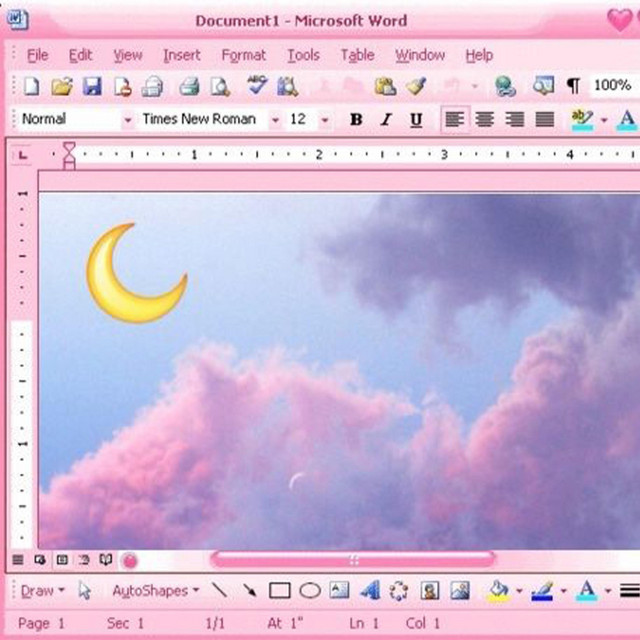Click the Insert Picture icon in Draw toolbar
This screenshot has width=640, height=640.
pyautogui.click(x=460, y=590)
